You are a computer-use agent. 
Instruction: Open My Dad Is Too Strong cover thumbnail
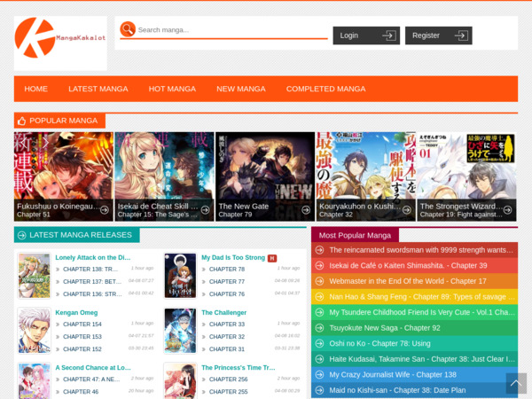pyautogui.click(x=180, y=276)
